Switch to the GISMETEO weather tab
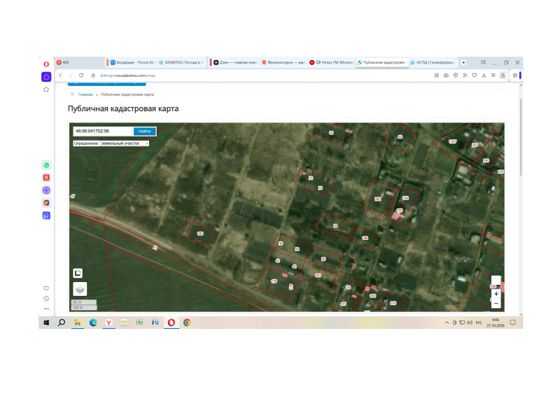 [181, 62]
